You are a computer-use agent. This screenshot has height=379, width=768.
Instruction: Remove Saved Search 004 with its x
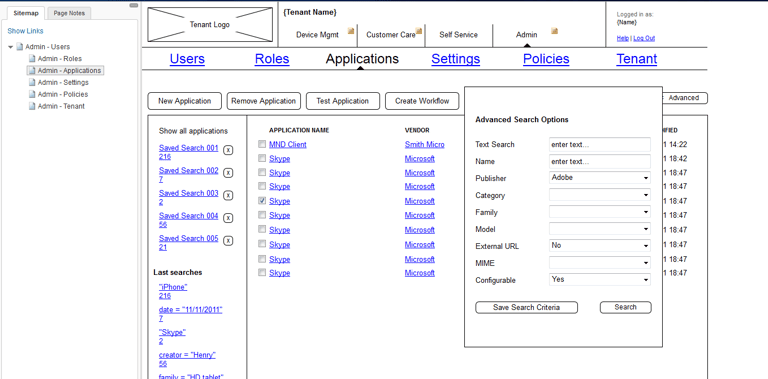point(228,218)
